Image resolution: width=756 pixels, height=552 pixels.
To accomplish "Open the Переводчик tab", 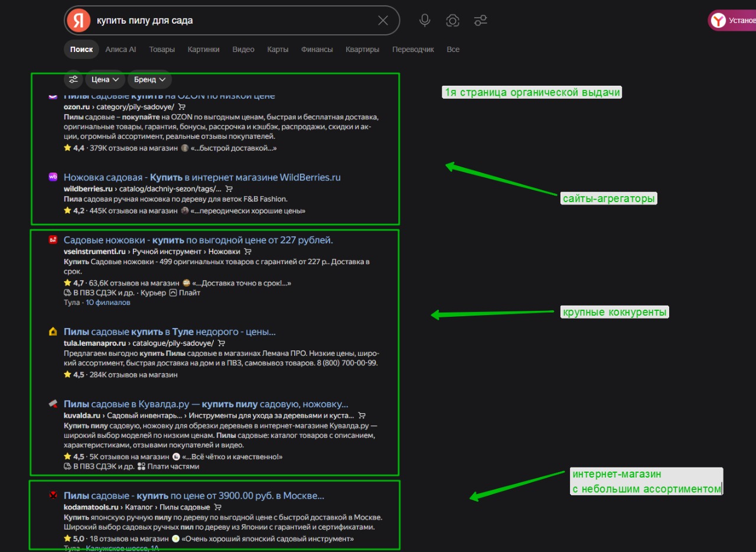I will (x=413, y=50).
